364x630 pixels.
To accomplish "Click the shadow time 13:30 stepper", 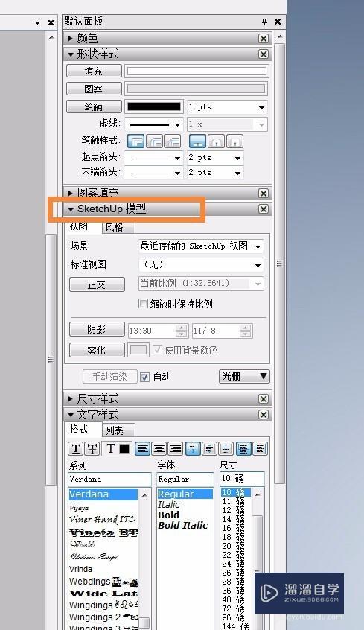I will [x=181, y=331].
